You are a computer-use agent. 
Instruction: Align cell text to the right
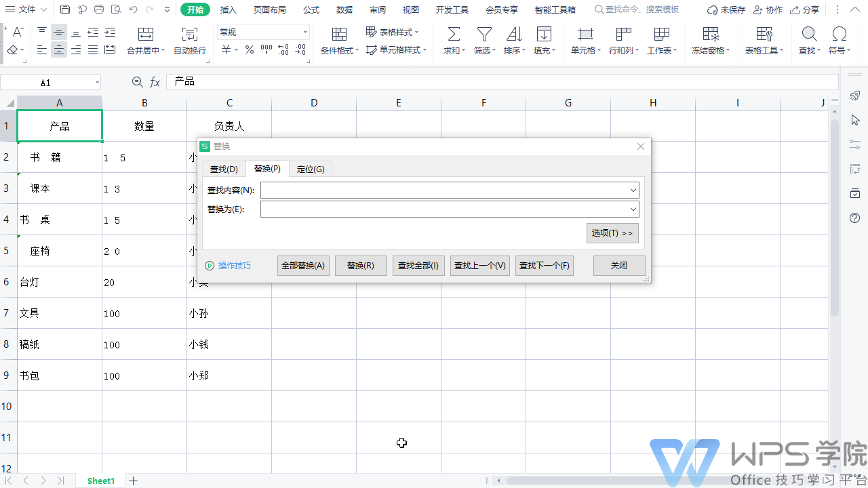point(76,50)
